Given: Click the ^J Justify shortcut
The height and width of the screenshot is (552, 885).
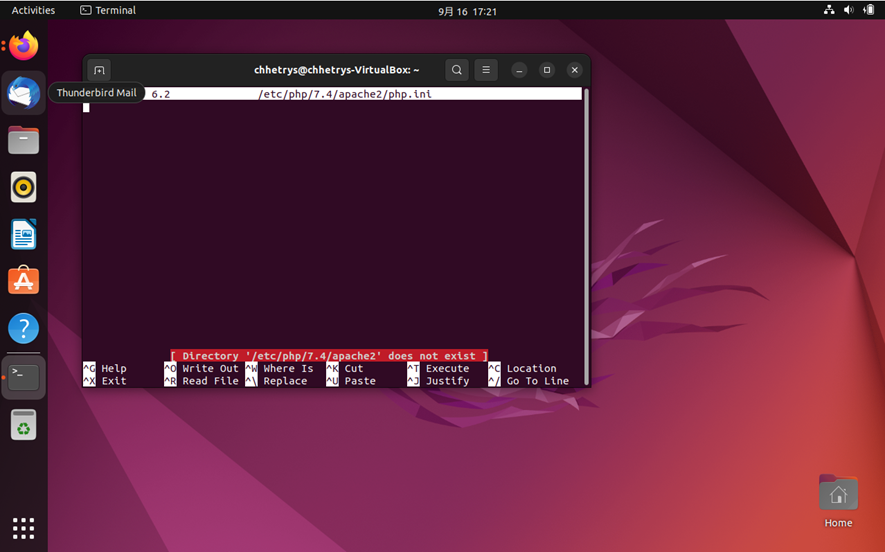Looking at the screenshot, I should point(439,381).
